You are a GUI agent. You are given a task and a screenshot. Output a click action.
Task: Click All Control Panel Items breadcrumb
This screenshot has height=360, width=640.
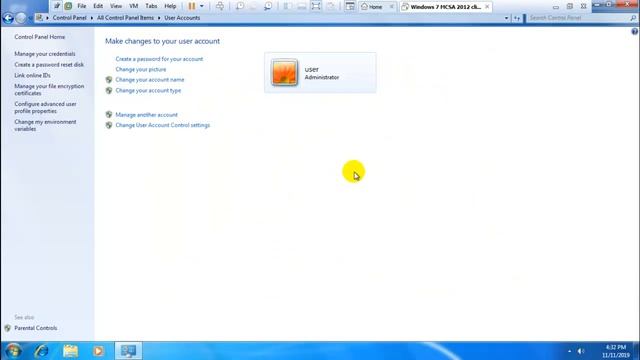pyautogui.click(x=125, y=18)
